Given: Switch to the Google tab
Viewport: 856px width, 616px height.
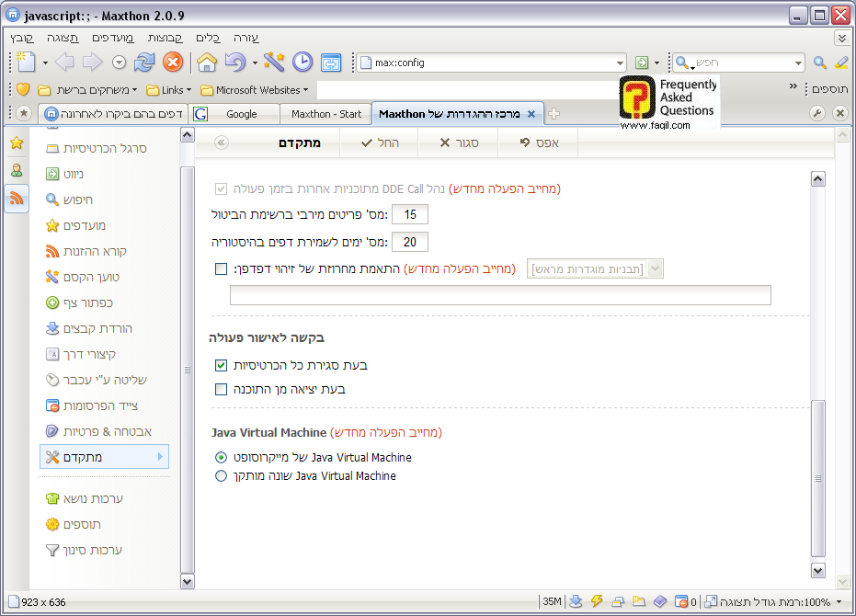Looking at the screenshot, I should pos(234,114).
